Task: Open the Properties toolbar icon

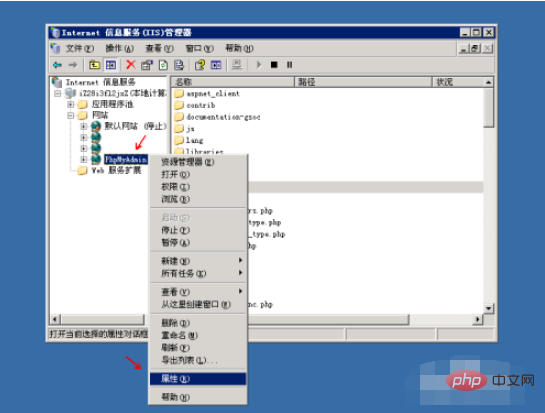Action: tap(147, 65)
